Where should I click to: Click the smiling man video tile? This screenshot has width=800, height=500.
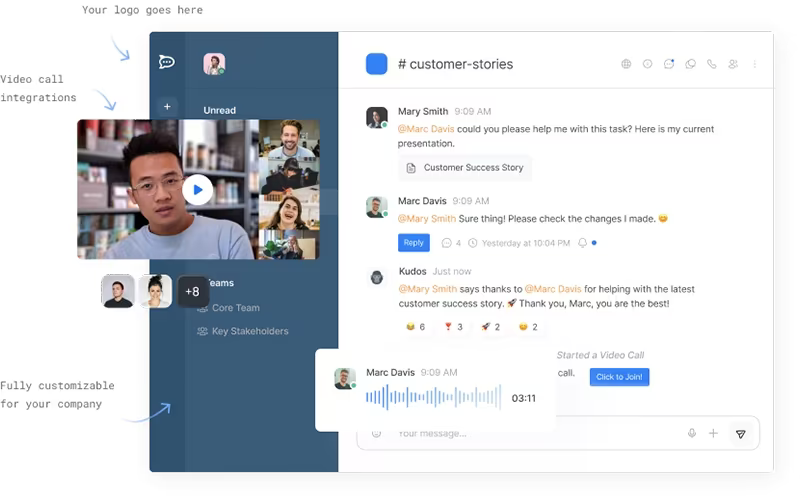pyautogui.click(x=289, y=138)
